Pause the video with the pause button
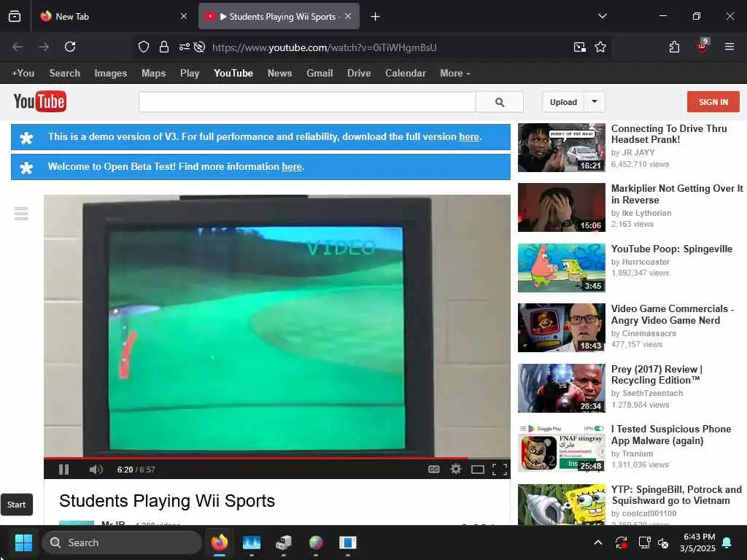 64,470
